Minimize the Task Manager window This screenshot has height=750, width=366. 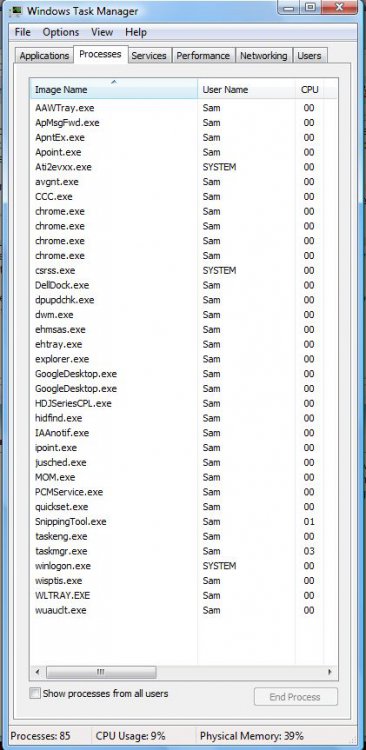tap(288, 7)
